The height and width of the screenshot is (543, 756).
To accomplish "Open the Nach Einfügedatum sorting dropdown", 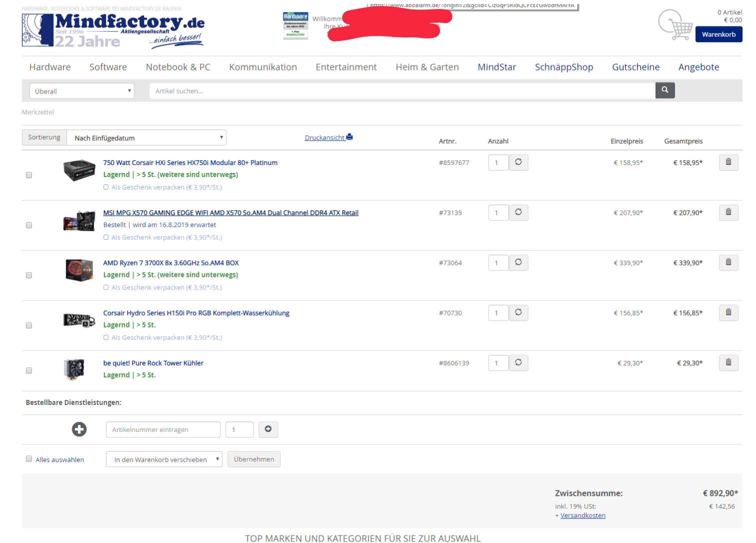I will click(x=146, y=137).
